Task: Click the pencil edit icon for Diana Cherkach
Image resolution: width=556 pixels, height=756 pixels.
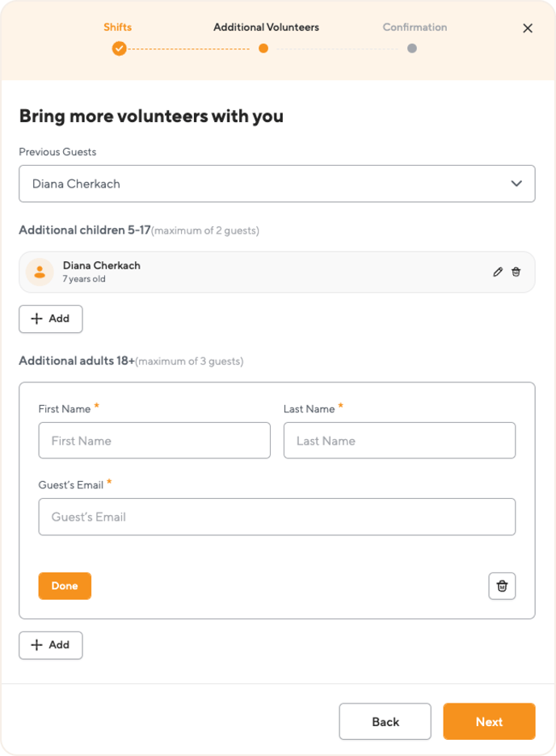Action: point(498,272)
